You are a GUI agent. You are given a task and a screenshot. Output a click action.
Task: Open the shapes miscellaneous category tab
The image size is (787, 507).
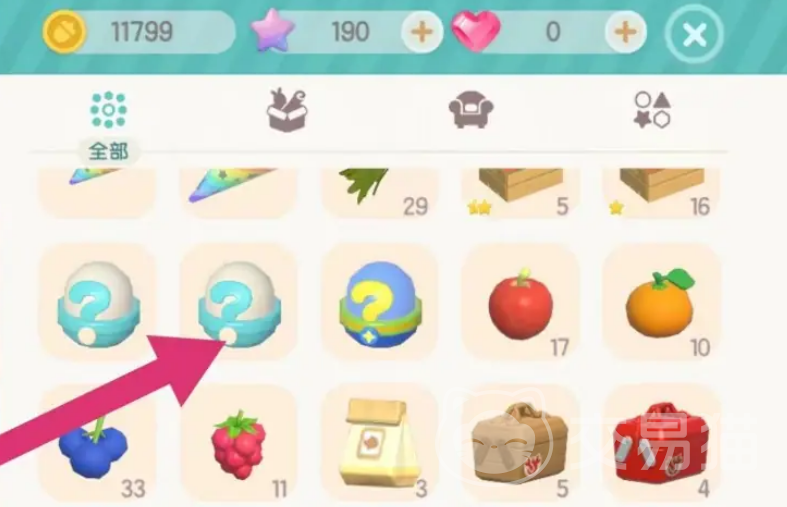[652, 110]
